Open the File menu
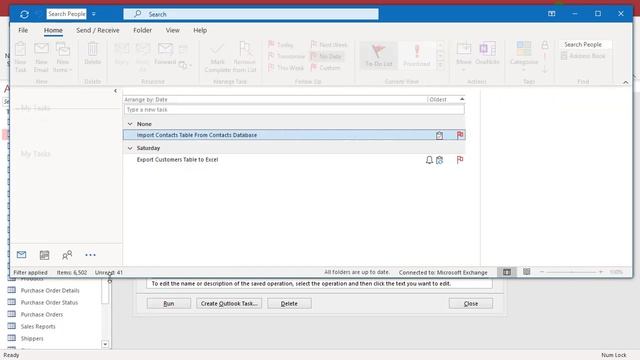Screen dimensions: 640x360 point(23,30)
